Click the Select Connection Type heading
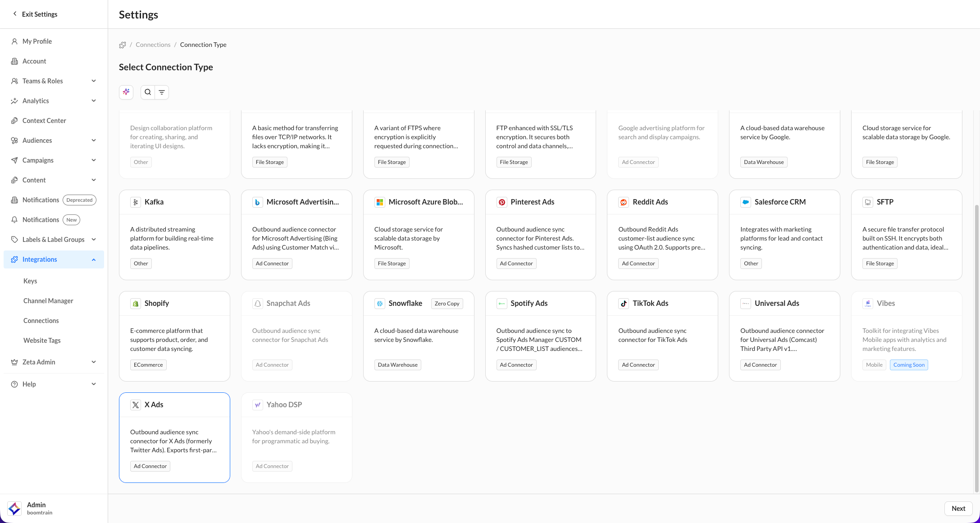This screenshot has width=980, height=523. (166, 67)
